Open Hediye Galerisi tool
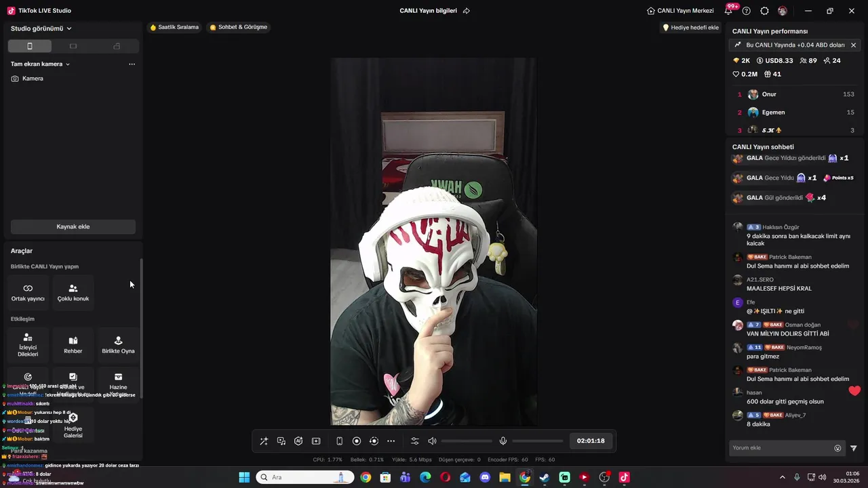 (x=73, y=425)
